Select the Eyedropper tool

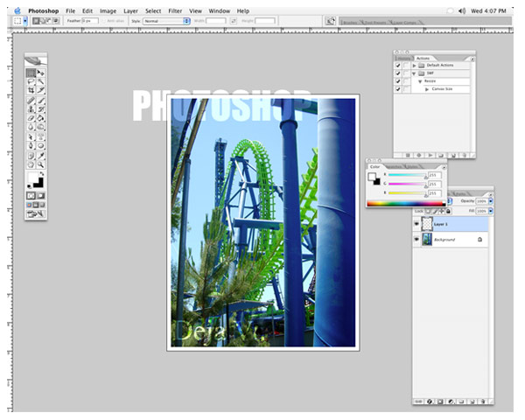coord(41,156)
